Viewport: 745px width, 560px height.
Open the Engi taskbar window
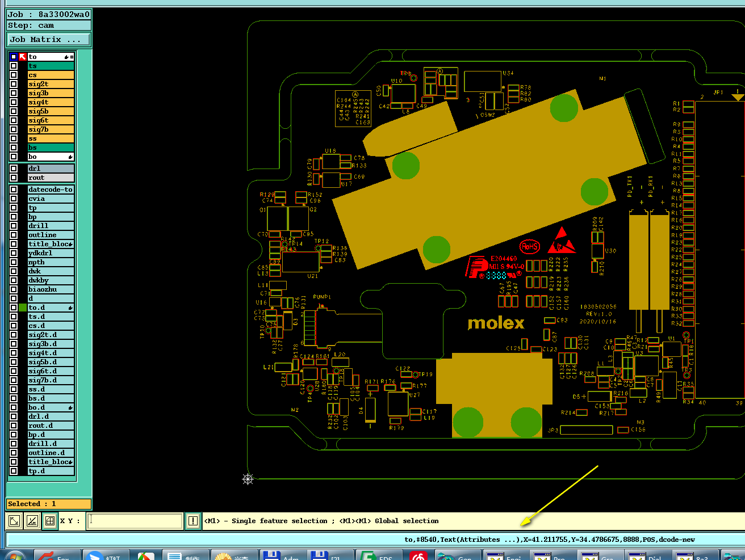pyautogui.click(x=506, y=555)
